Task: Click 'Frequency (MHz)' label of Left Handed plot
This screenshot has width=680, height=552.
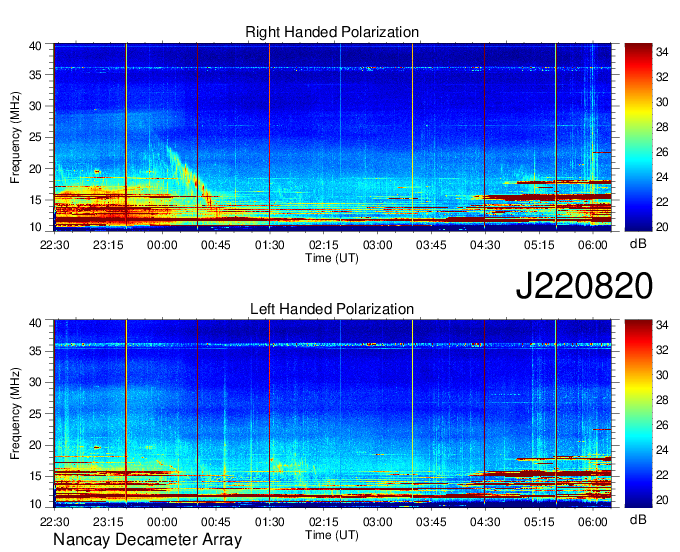Action: (x=15, y=414)
